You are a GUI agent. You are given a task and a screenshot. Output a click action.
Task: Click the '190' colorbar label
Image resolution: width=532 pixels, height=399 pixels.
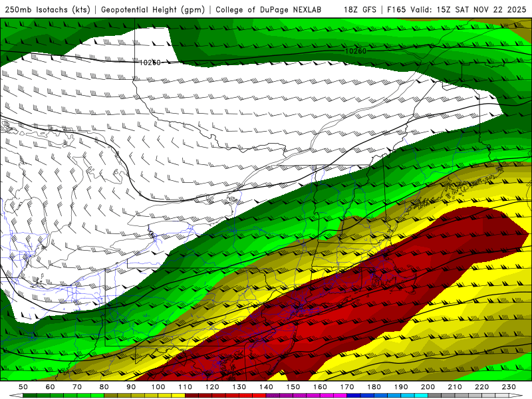click(x=401, y=387)
